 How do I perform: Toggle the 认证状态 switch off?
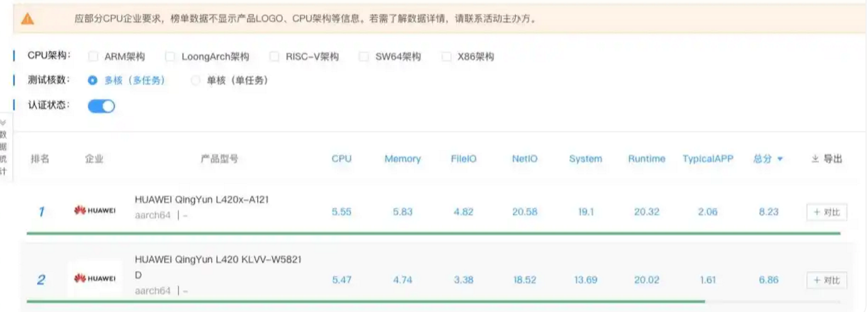101,106
